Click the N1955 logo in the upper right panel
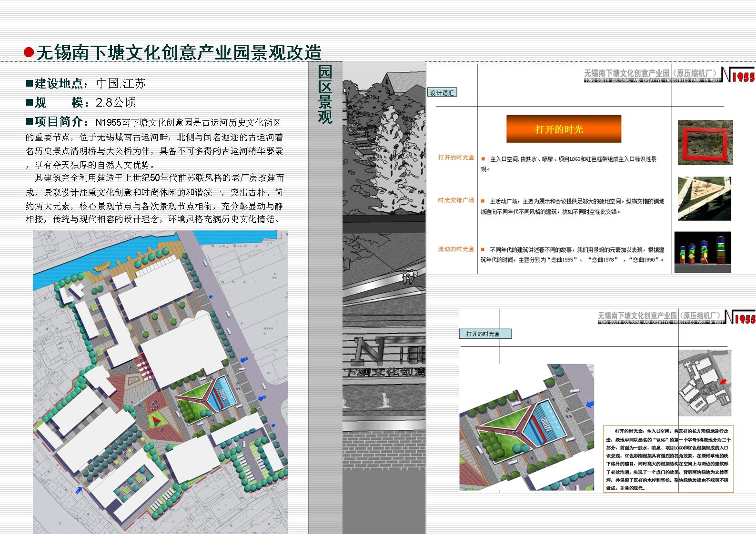Screen dimensions: 756x534 pos(737,74)
